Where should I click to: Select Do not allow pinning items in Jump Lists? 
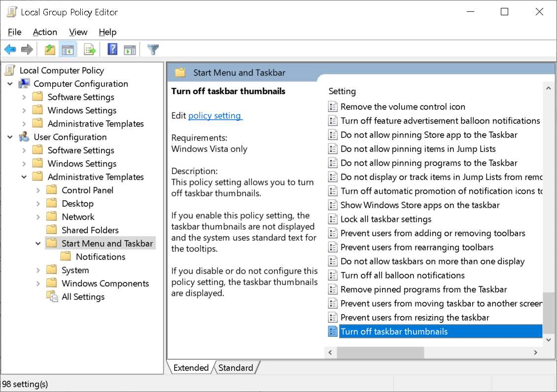(418, 149)
